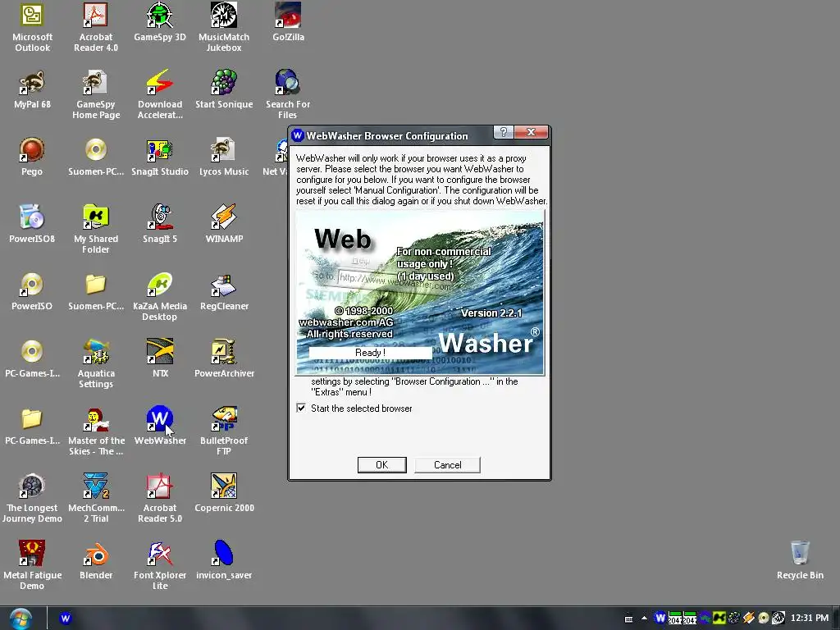Click the BulletProof FTP icon
The height and width of the screenshot is (630, 840).
(224, 431)
